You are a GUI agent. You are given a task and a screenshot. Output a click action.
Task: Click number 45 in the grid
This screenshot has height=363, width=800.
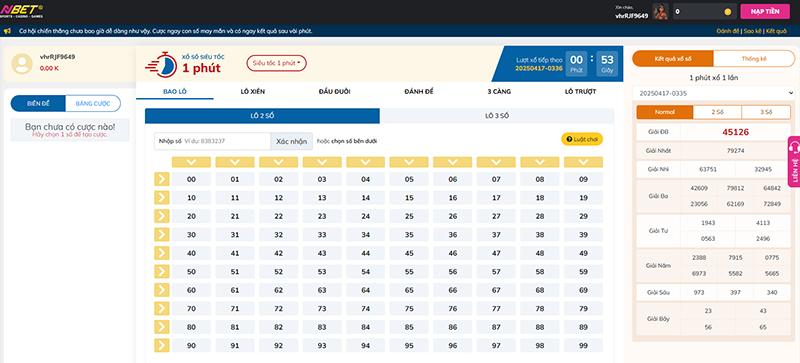pos(409,253)
